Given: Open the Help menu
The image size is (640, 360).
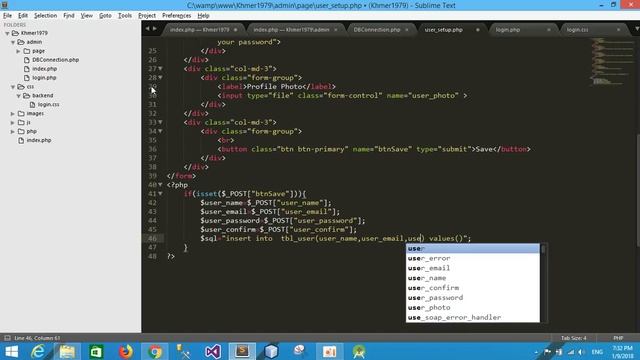Looking at the screenshot, I should coord(203,16).
